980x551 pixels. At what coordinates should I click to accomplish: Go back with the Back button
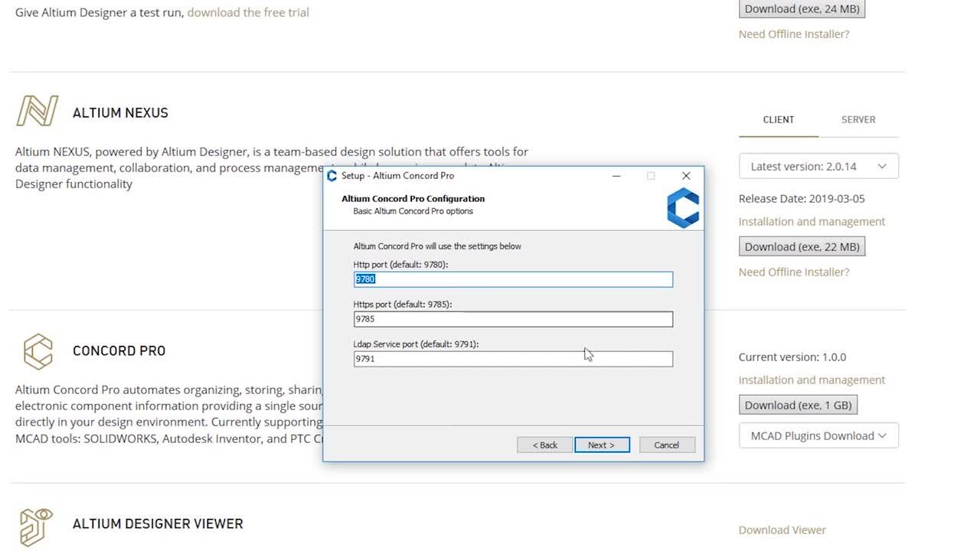[544, 445]
